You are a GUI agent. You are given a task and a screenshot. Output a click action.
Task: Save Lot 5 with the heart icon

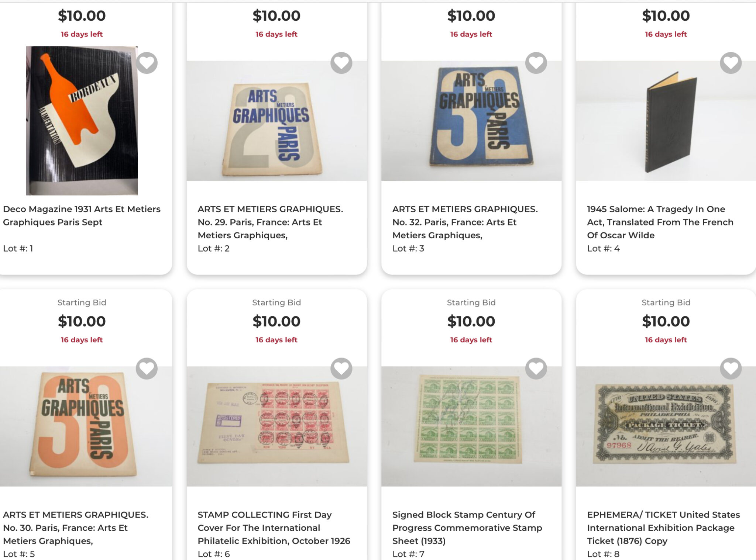[x=147, y=368]
